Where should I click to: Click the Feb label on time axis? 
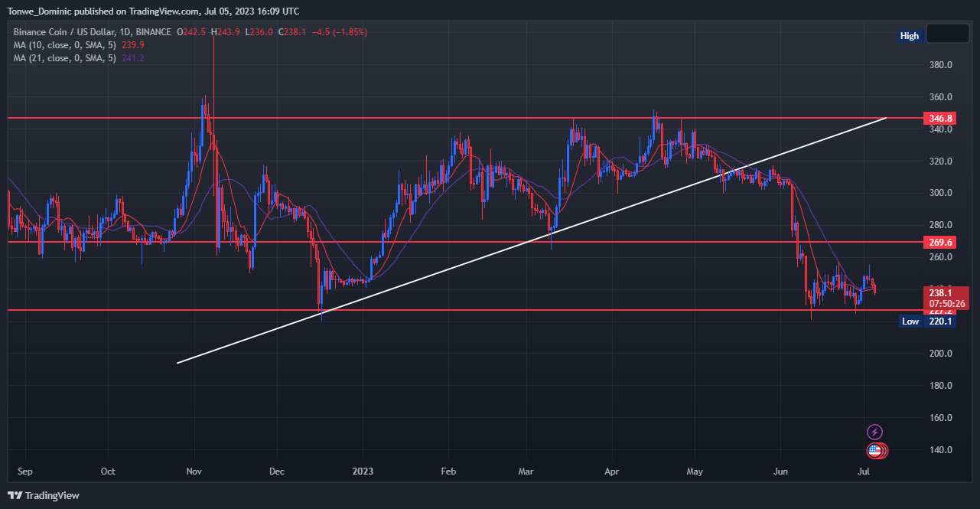pyautogui.click(x=449, y=471)
